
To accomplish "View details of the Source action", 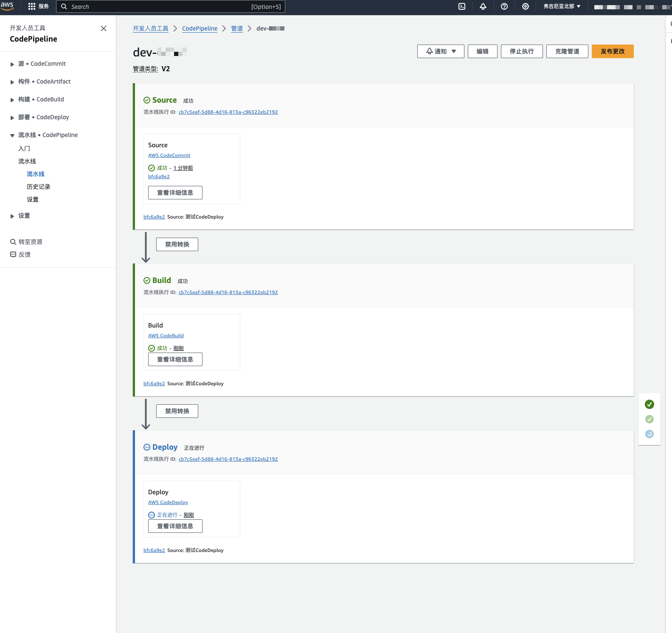I will (x=175, y=193).
